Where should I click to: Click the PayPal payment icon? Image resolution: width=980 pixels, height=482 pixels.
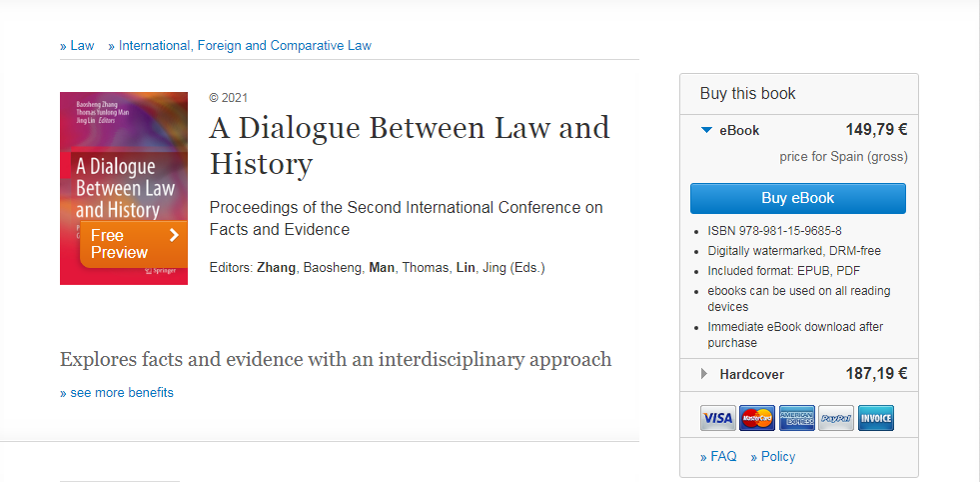(x=836, y=418)
